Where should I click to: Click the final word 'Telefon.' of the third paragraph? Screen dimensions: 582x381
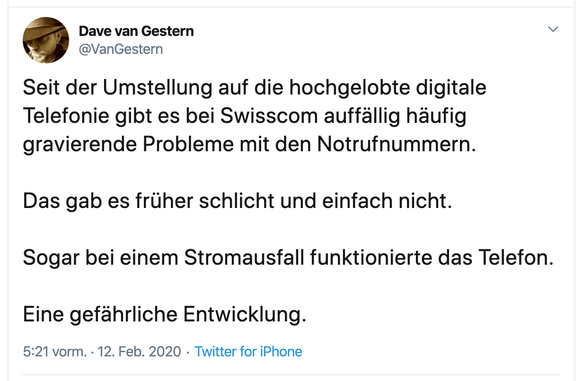coord(516,257)
